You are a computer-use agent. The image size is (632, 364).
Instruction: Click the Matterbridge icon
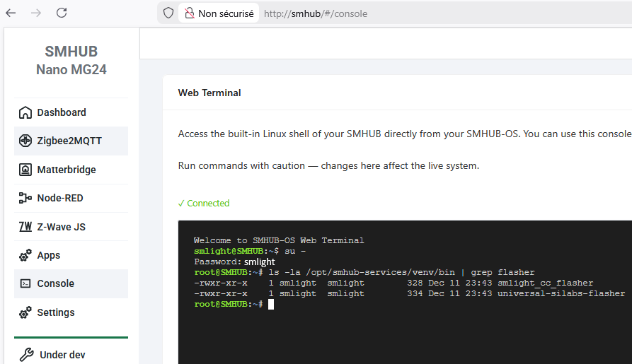tap(25, 170)
